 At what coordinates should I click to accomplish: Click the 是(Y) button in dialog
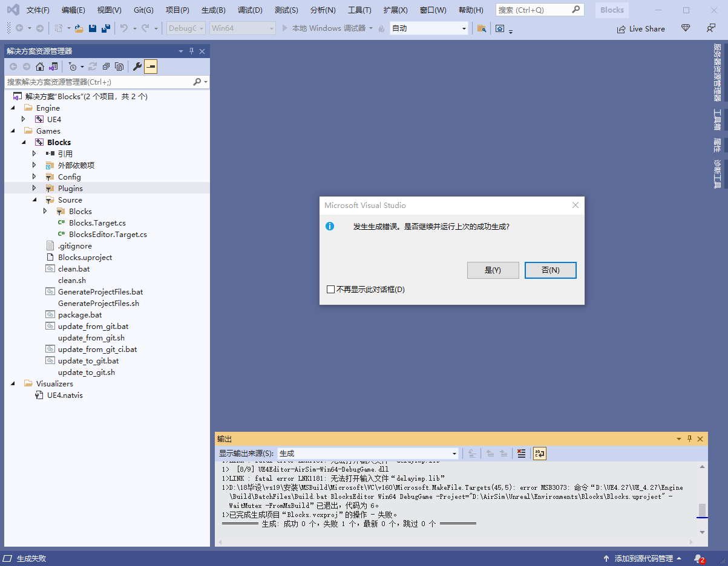[x=493, y=270]
